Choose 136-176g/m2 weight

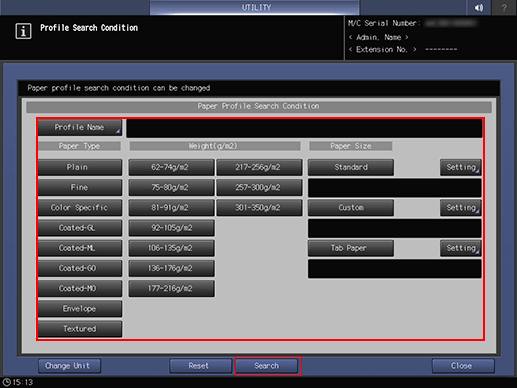[x=171, y=268]
